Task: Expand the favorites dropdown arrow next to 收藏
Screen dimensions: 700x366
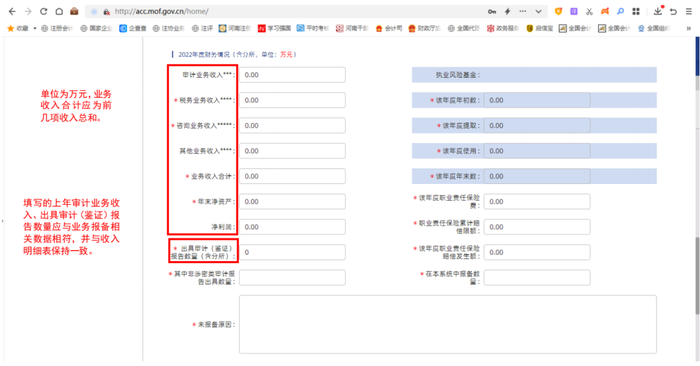Action: (35, 28)
